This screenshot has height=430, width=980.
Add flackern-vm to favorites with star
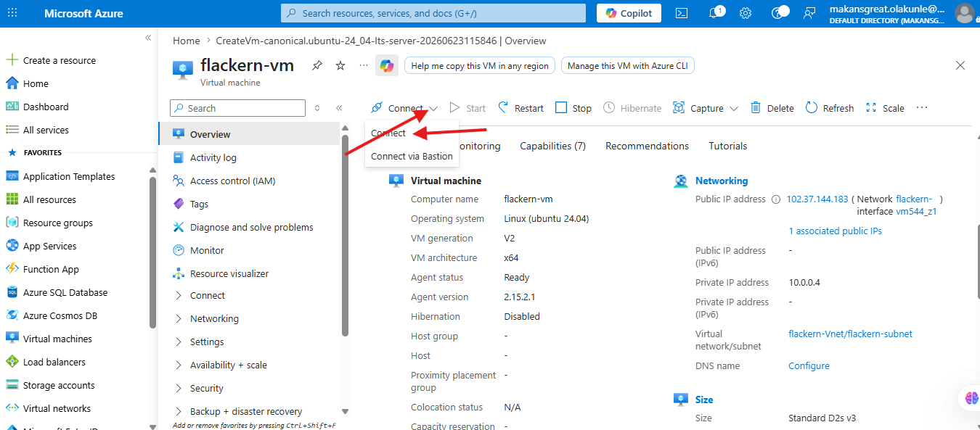tap(340, 65)
